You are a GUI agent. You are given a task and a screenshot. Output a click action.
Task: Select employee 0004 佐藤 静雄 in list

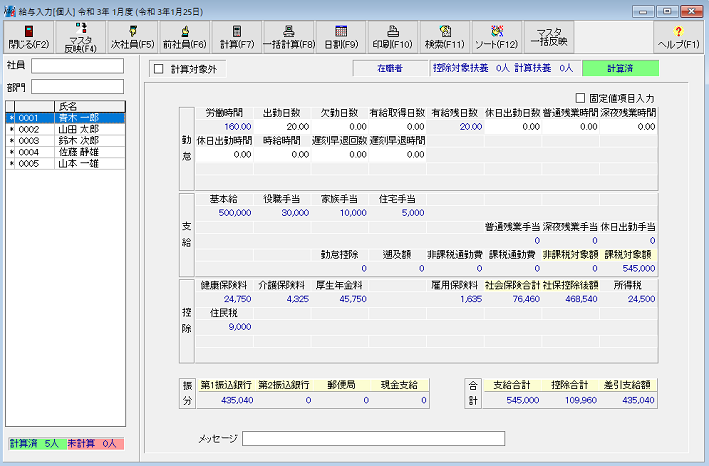pos(65,152)
